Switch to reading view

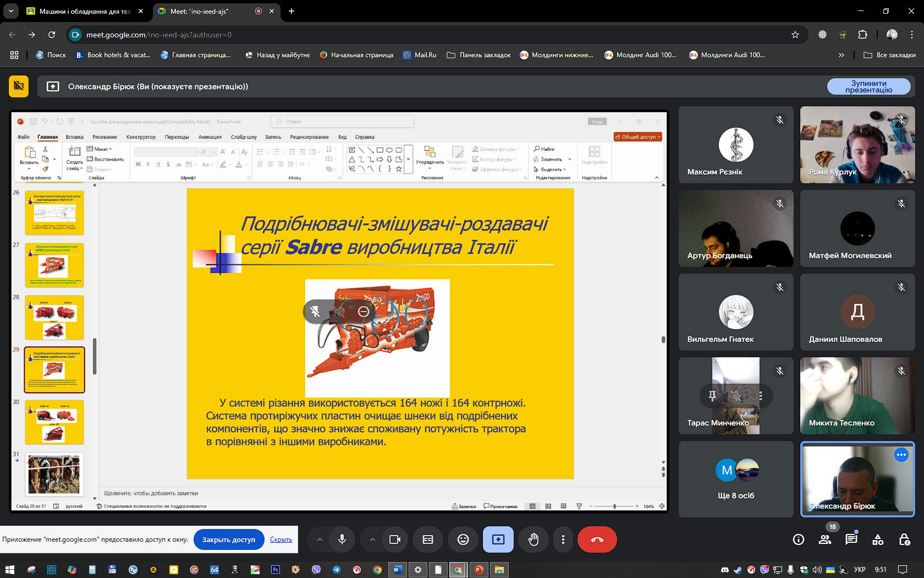click(563, 506)
